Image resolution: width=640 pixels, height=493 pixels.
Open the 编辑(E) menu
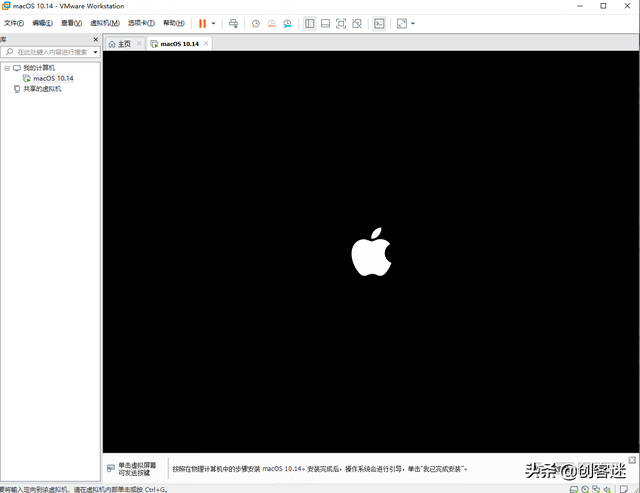click(42, 23)
